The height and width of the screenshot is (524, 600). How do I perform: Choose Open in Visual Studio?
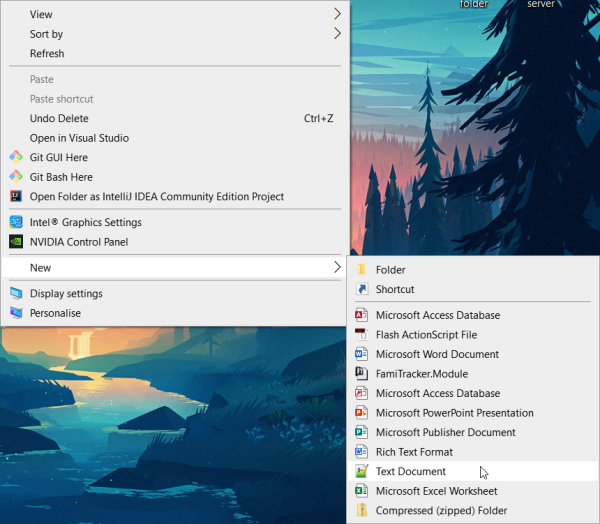point(79,138)
